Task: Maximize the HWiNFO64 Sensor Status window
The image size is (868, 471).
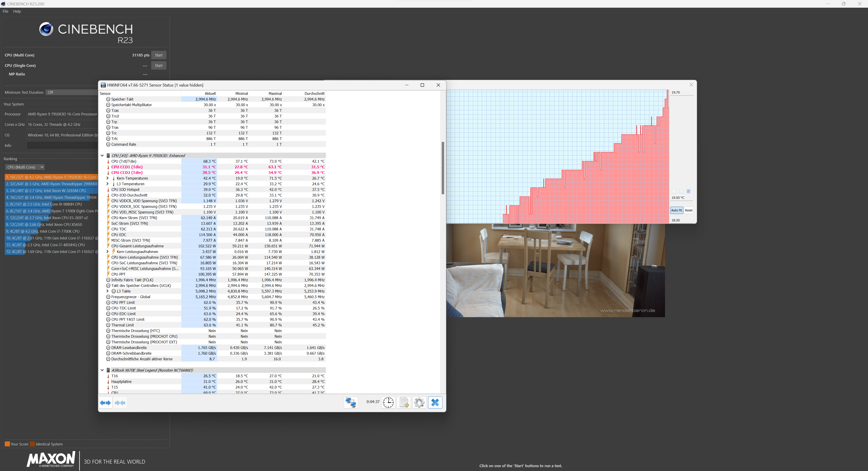Action: pyautogui.click(x=422, y=85)
